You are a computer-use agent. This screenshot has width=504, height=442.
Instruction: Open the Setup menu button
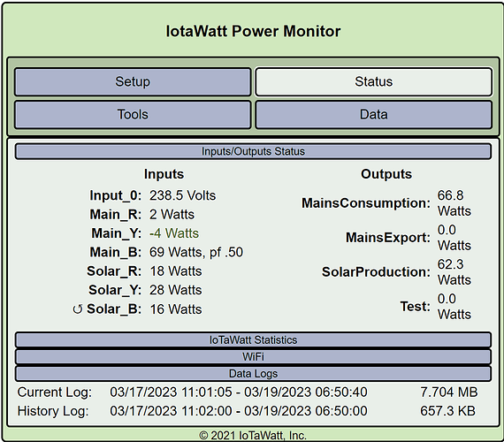(x=133, y=81)
